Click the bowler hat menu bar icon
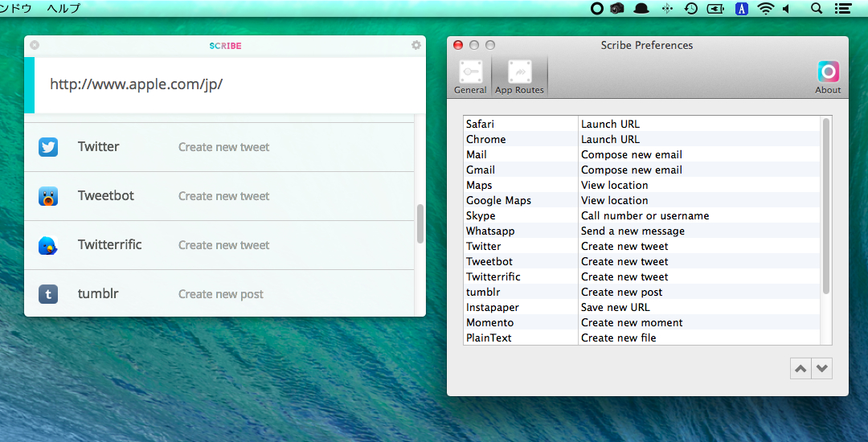Image resolution: width=868 pixels, height=442 pixels. tap(641, 8)
